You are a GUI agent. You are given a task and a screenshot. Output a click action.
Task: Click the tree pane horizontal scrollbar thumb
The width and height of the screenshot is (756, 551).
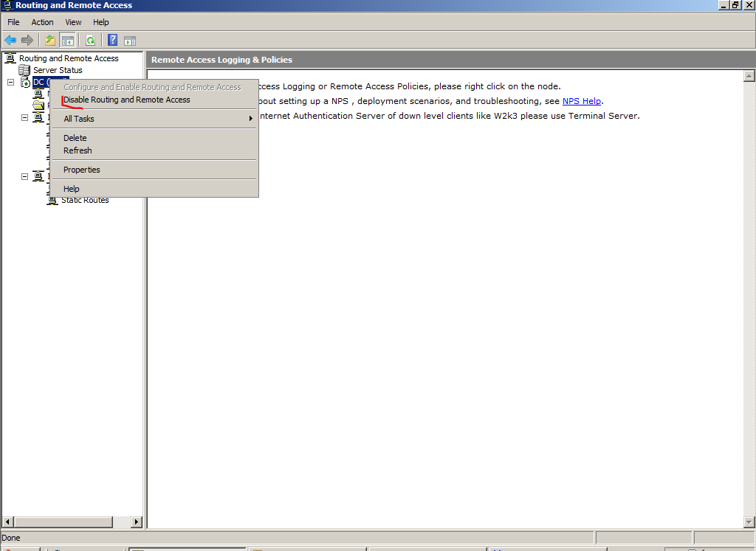pos(63,521)
